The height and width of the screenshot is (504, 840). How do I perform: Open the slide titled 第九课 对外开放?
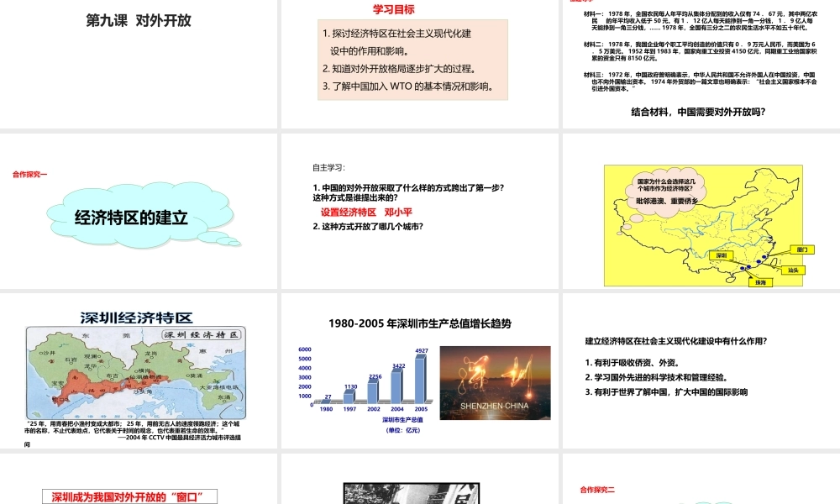pos(139,64)
